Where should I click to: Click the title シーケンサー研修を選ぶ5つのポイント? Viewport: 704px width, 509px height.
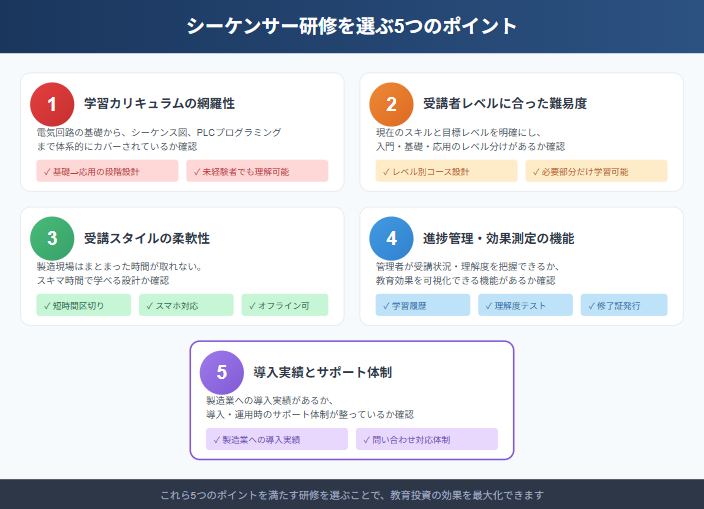click(x=352, y=26)
